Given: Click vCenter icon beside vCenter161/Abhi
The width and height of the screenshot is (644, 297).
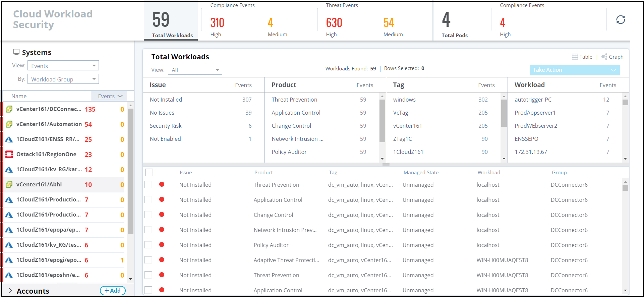Looking at the screenshot, I should click(x=9, y=184).
